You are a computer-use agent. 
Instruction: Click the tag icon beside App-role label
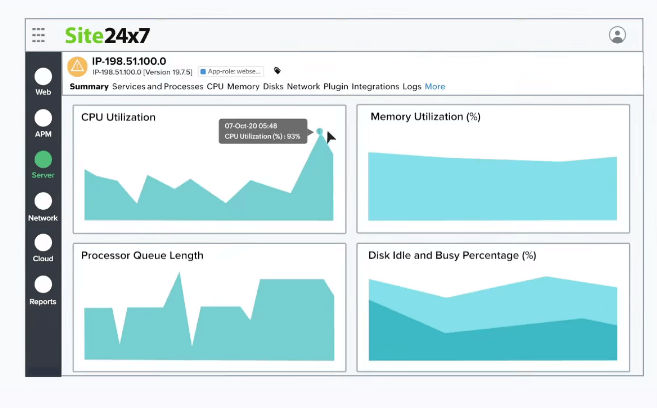(277, 70)
